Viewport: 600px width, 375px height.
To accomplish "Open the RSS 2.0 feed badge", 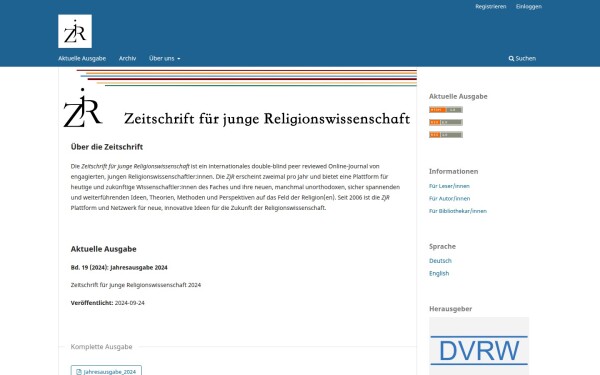I will pos(446,122).
